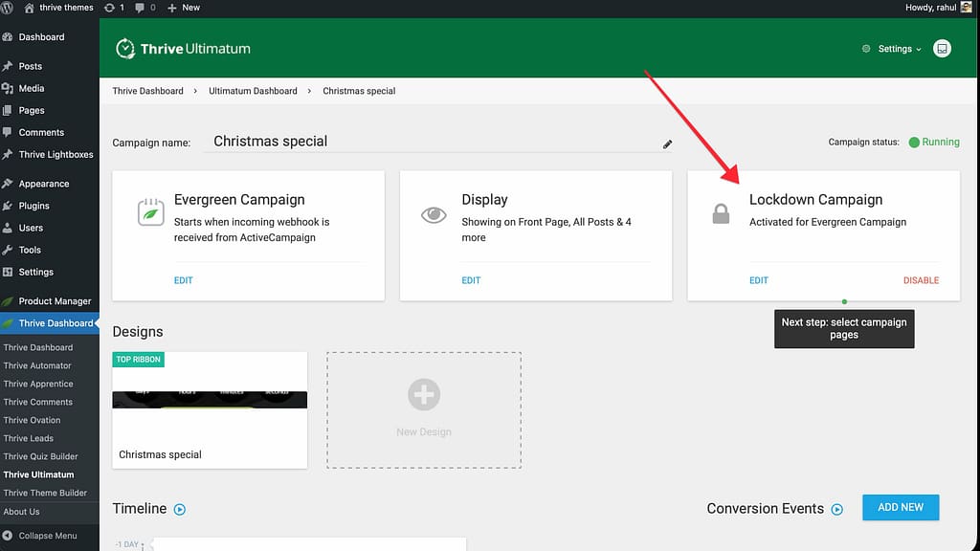This screenshot has width=980, height=551.
Task: Disable the Lockdown Campaign
Action: pyautogui.click(x=921, y=280)
